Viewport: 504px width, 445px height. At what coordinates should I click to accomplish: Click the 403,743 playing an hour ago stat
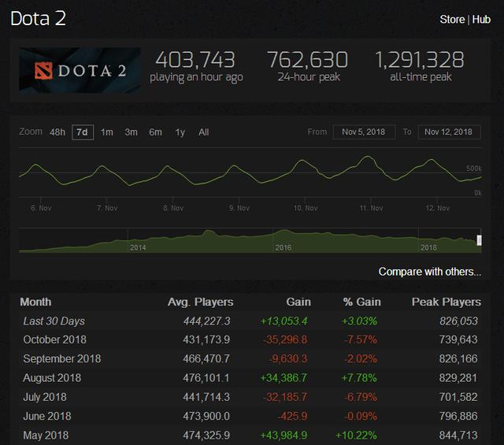click(196, 67)
